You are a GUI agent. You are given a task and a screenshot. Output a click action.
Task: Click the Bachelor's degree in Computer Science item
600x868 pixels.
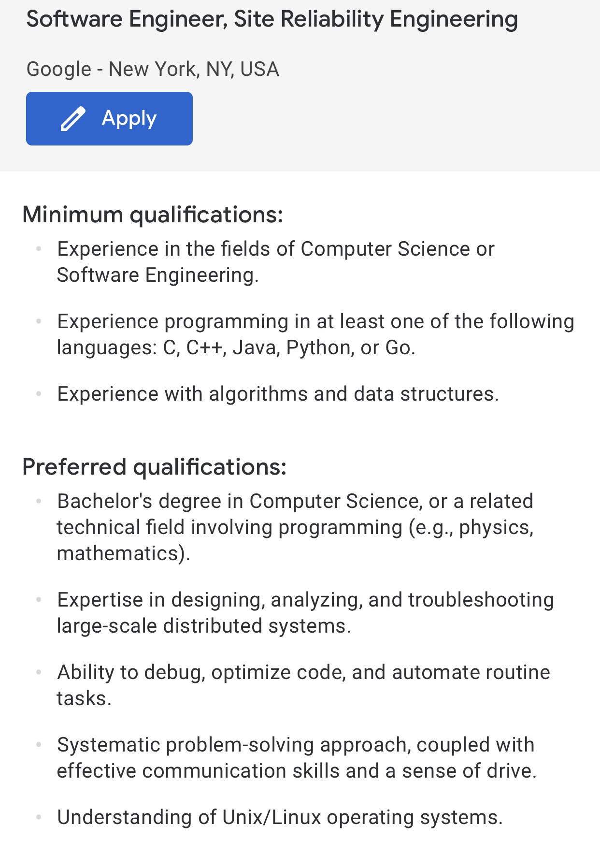point(295,527)
